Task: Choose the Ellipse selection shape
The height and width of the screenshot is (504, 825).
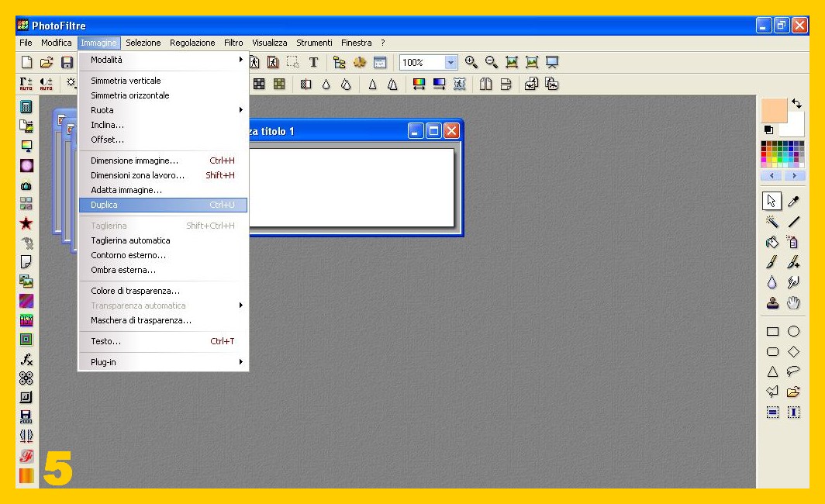Action: (793, 331)
